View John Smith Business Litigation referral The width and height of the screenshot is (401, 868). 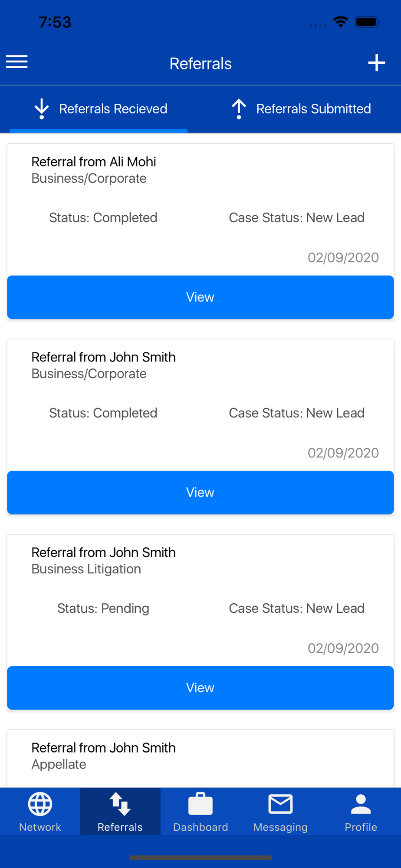200,688
